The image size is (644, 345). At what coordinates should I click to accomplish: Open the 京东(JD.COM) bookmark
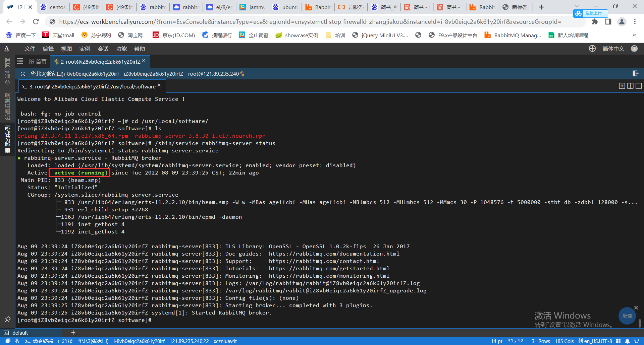[174, 35]
